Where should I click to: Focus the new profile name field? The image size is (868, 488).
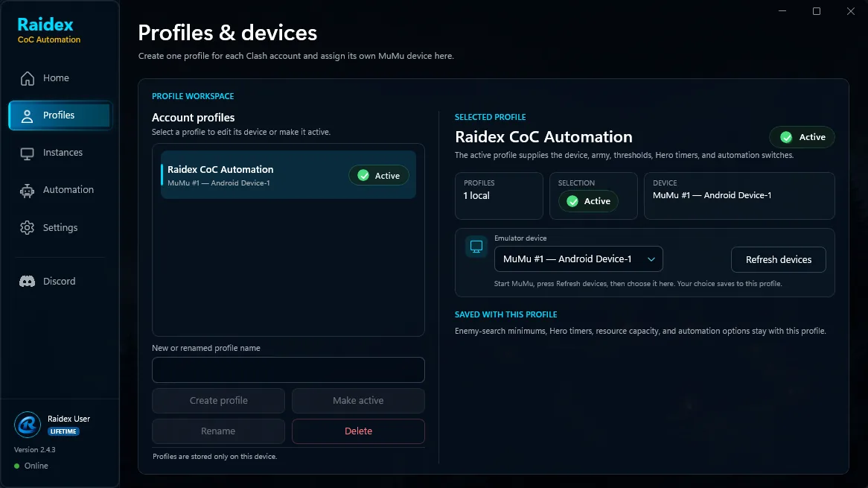pyautogui.click(x=288, y=370)
